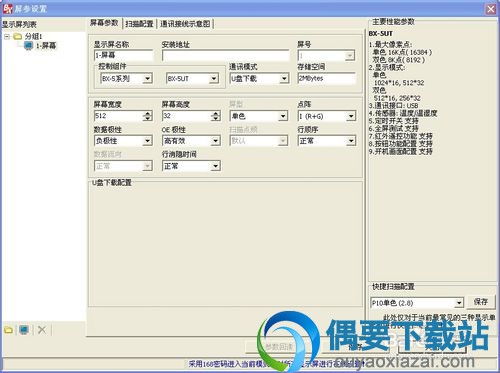
Task: Collapse the 分组1 tree node
Action: (x=7, y=36)
